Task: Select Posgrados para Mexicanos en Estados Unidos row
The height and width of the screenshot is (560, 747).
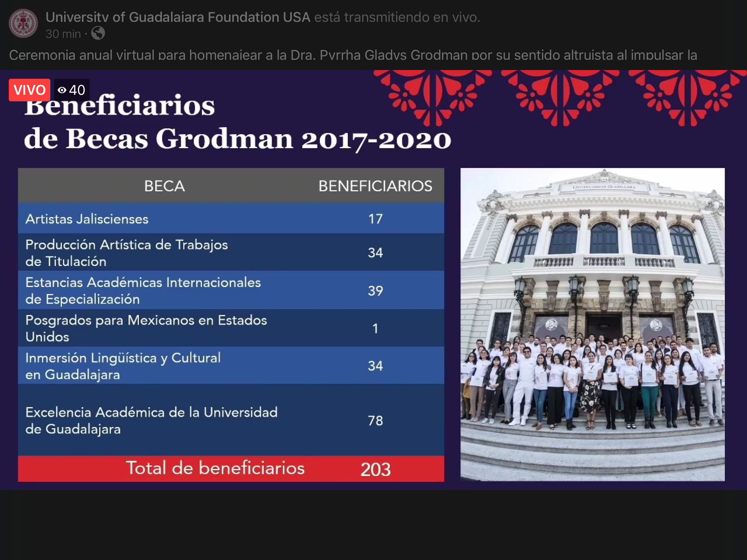Action: point(146,328)
